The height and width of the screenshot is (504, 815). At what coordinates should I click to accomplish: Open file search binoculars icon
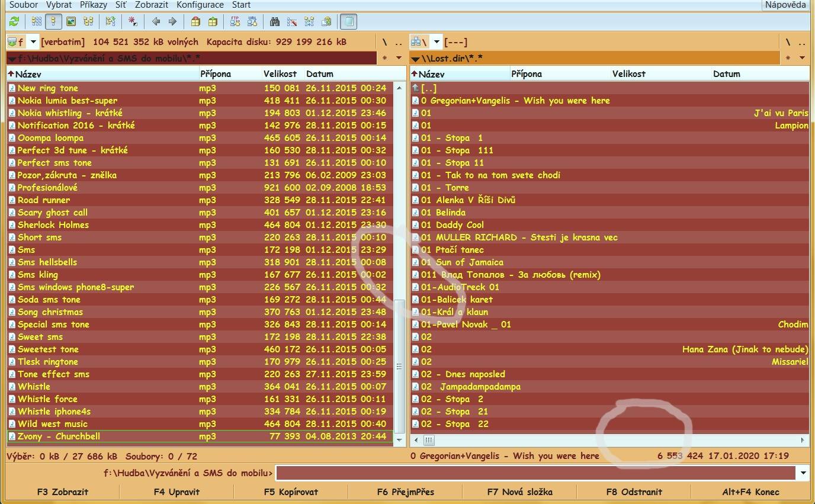pyautogui.click(x=275, y=22)
